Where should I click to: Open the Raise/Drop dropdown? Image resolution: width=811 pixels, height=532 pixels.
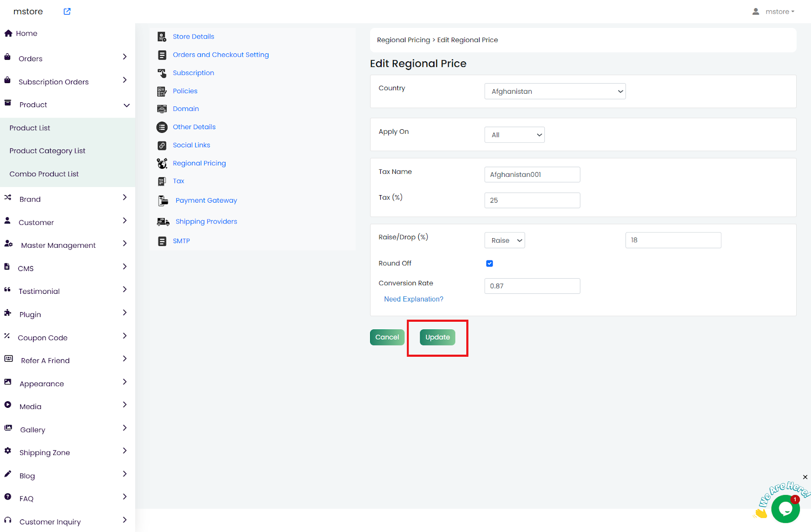pos(504,240)
